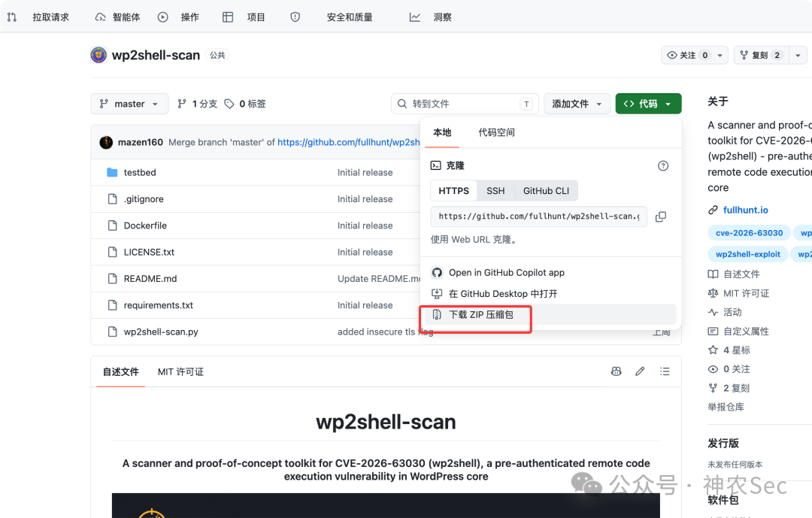Copy the clone URL with the copy icon
This screenshot has width=812, height=518.
tap(661, 217)
